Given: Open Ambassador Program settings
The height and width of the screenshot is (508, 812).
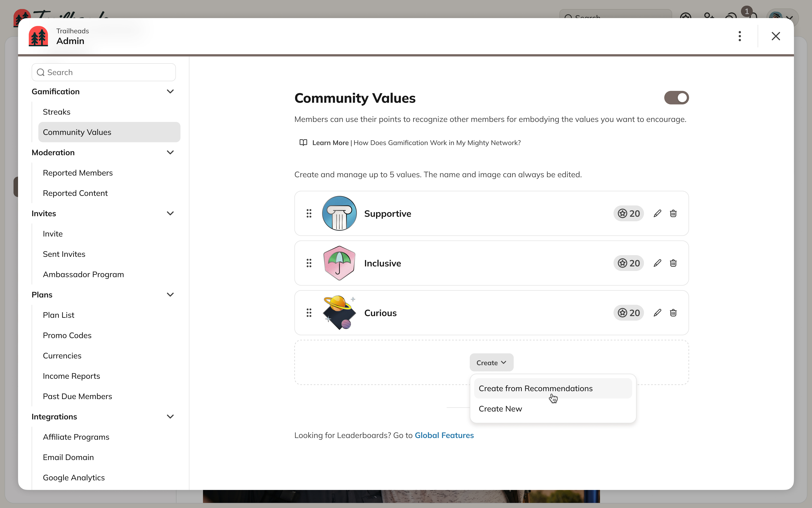Looking at the screenshot, I should (x=109, y=275).
